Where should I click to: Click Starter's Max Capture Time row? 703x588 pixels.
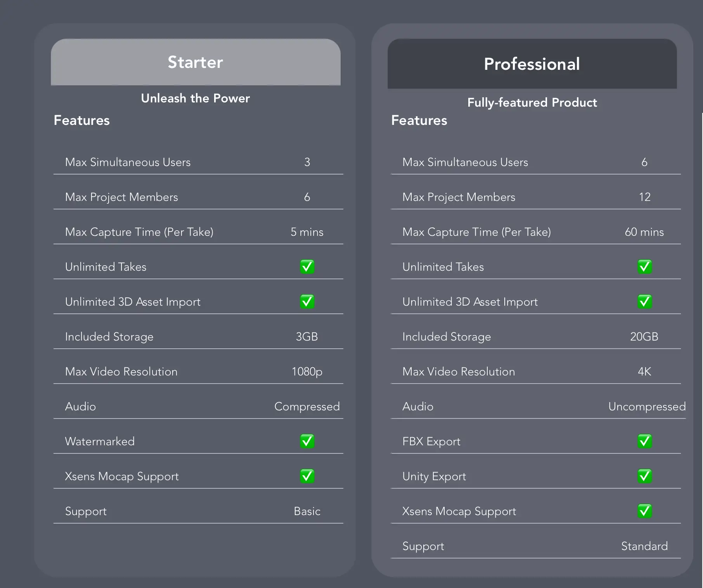point(198,232)
